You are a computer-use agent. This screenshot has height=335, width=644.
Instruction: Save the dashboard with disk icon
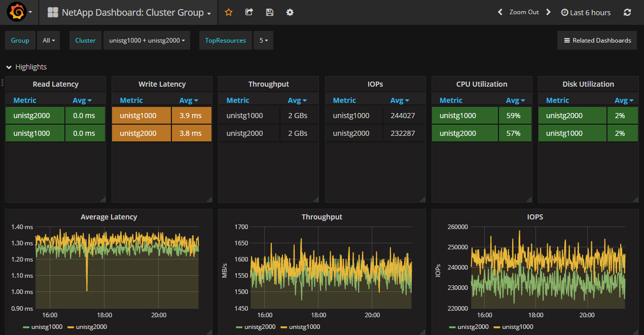(269, 12)
